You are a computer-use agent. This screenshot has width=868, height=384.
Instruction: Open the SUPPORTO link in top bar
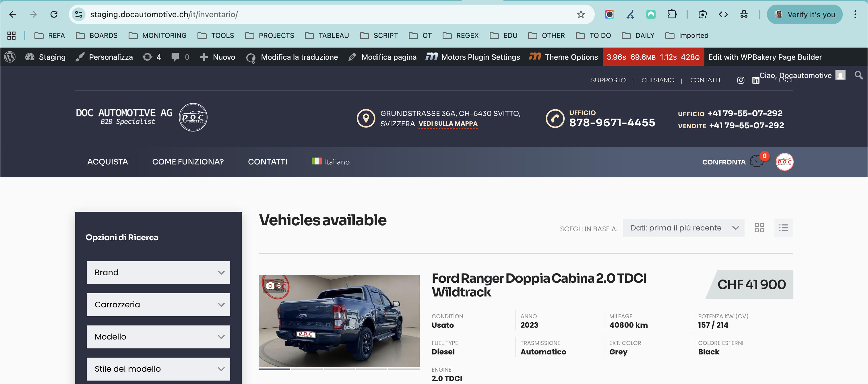click(608, 80)
